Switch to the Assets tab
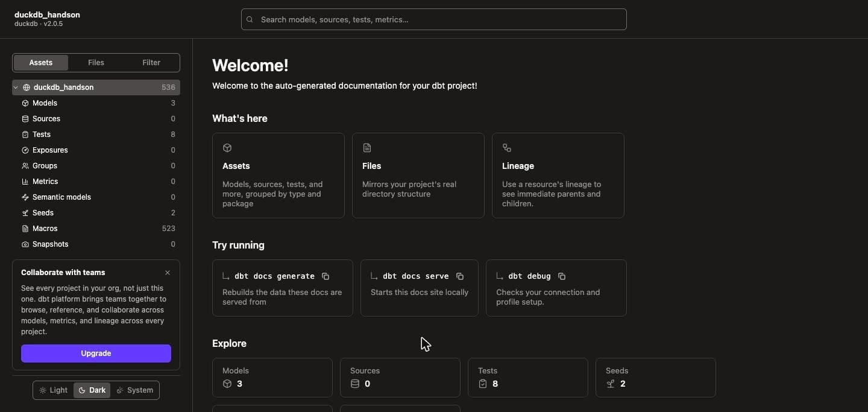The height and width of the screenshot is (412, 868). tap(41, 63)
